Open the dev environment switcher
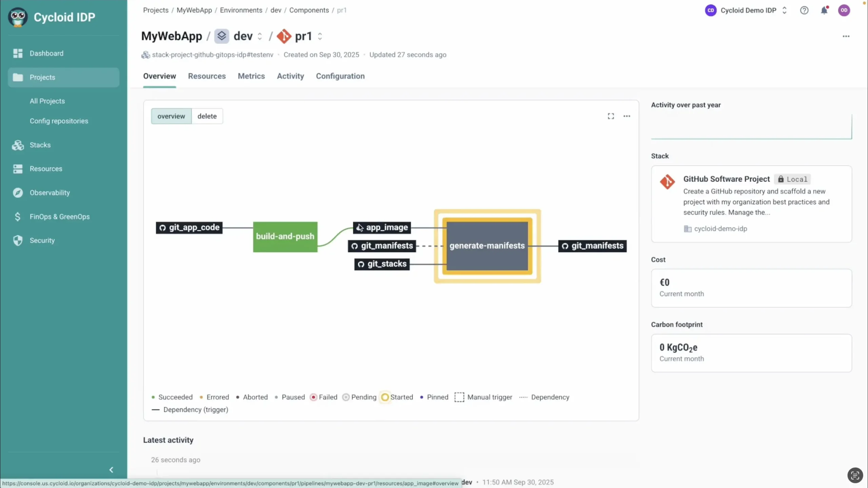868x488 pixels. pyautogui.click(x=260, y=36)
